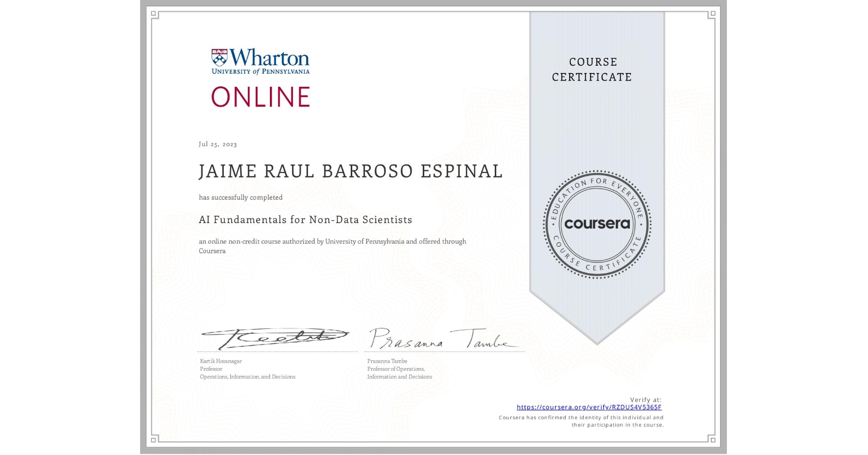The image size is (868, 455).
Task: Click Kartik Hosanagar's signature
Action: point(274,338)
